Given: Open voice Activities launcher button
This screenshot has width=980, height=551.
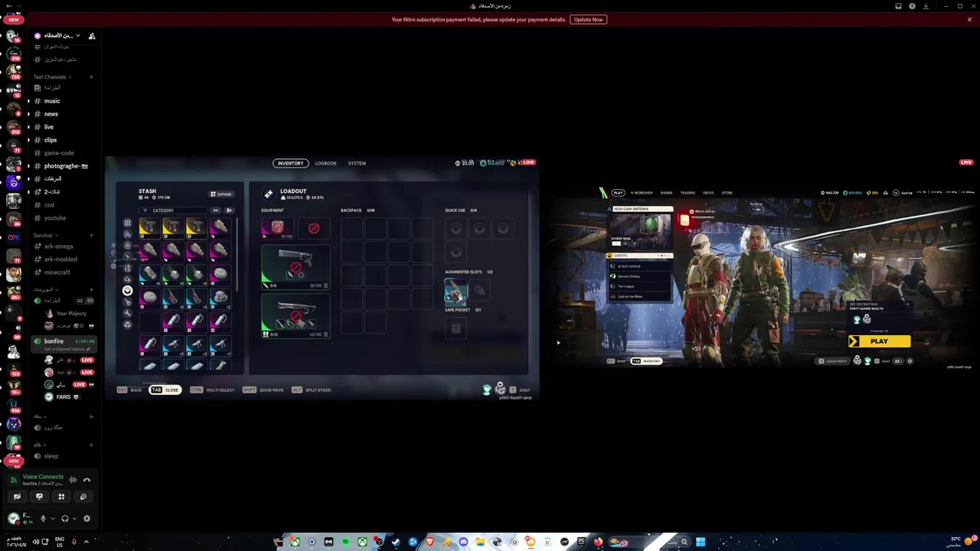Looking at the screenshot, I should coord(61,497).
